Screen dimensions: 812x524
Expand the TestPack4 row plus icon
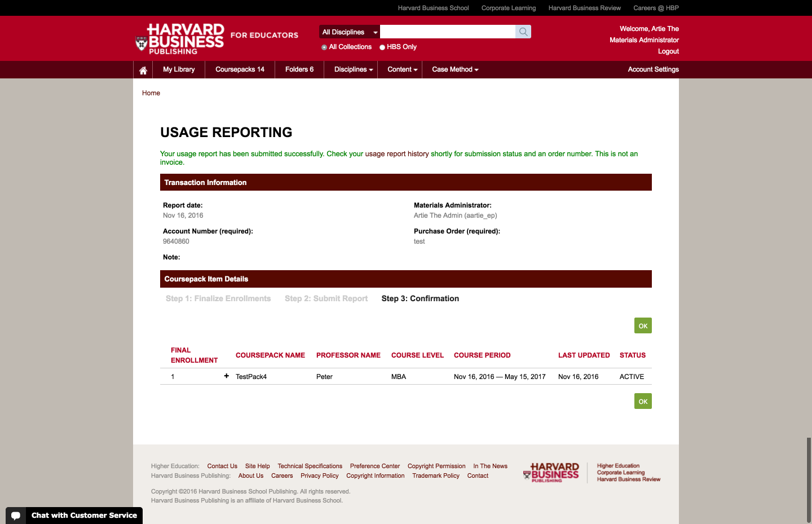227,376
